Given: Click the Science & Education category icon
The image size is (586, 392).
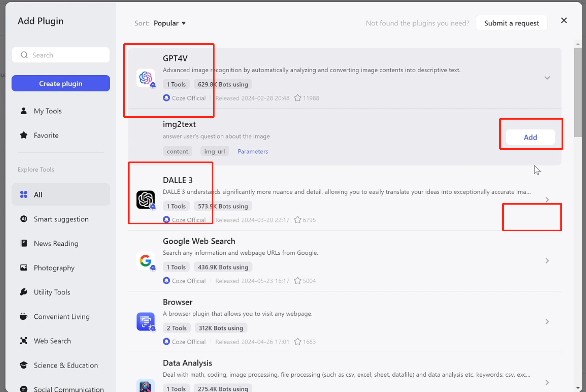Looking at the screenshot, I should click(24, 365).
